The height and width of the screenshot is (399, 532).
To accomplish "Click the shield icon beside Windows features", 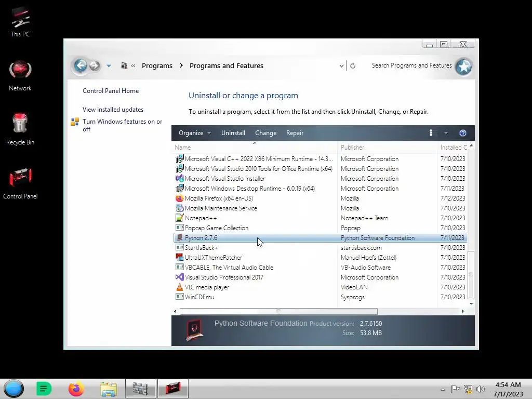I will pos(75,122).
